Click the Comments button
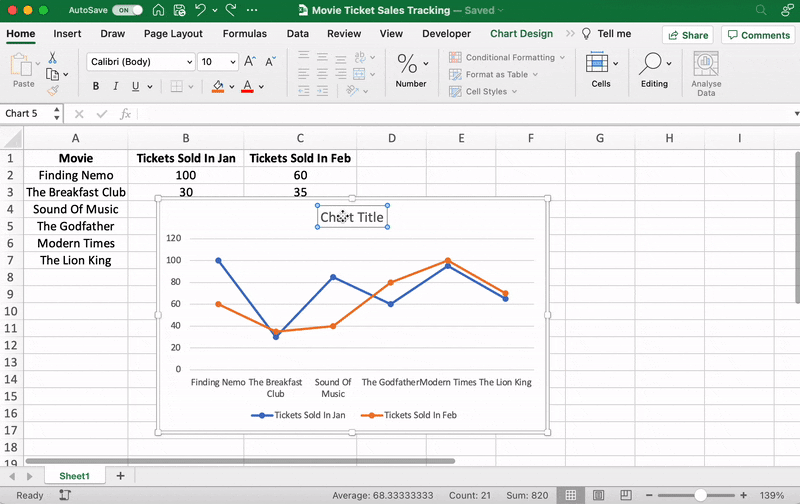The image size is (800, 504). click(x=759, y=35)
